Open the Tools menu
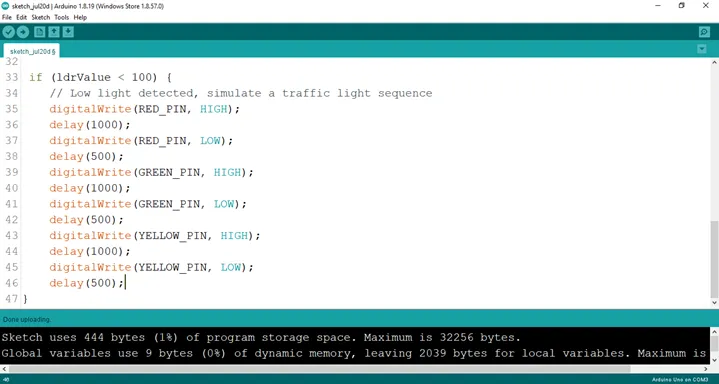 click(x=61, y=17)
